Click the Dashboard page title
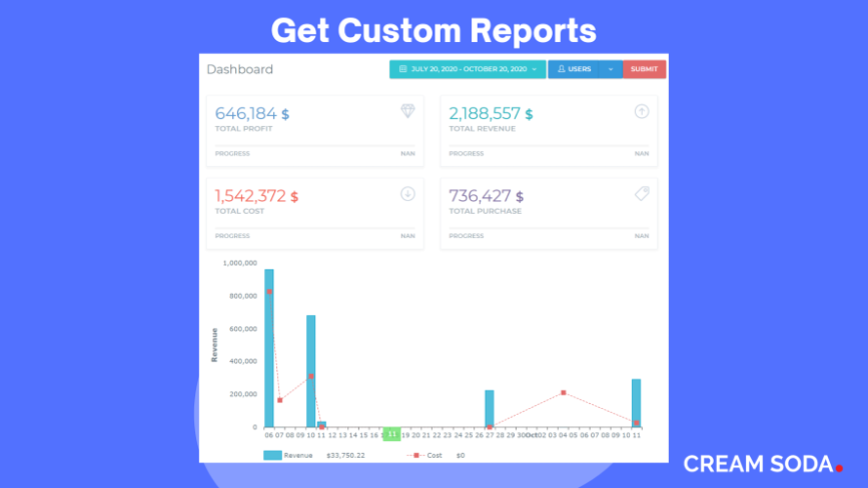The image size is (868, 488). (x=240, y=69)
